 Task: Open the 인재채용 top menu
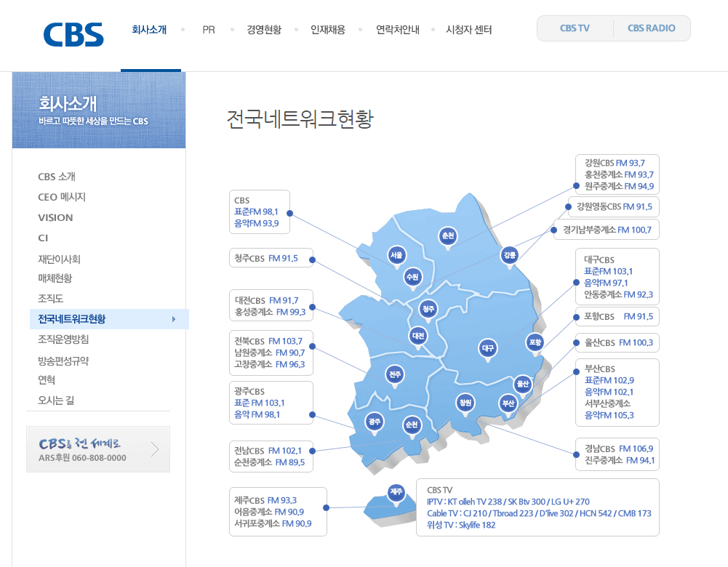click(x=328, y=30)
